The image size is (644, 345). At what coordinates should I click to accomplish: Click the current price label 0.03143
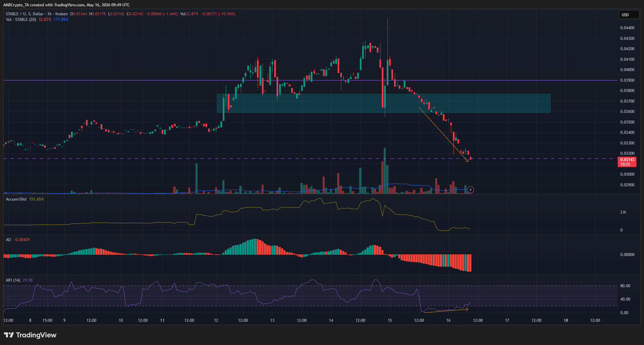627,160
